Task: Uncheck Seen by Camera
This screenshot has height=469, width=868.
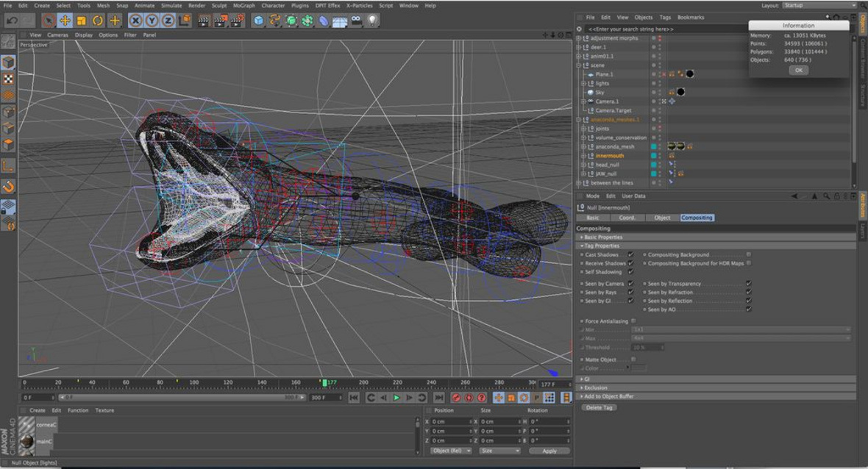Action: (x=630, y=283)
